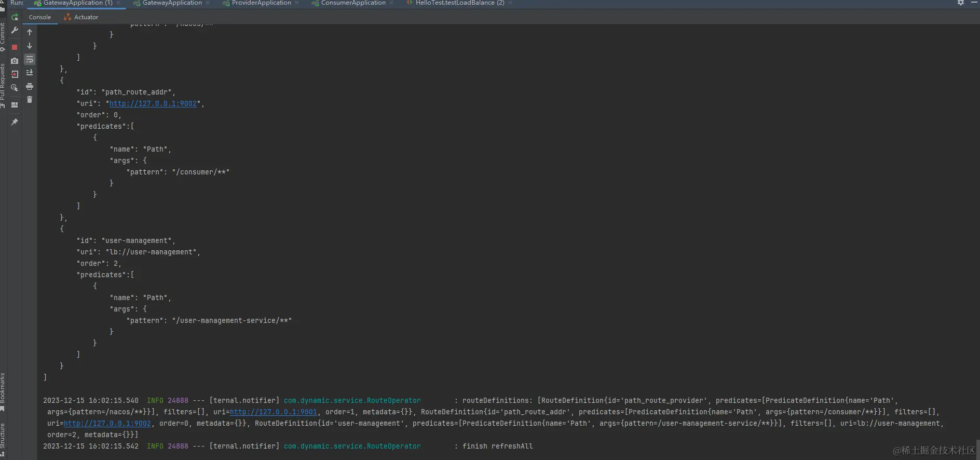Close the GatewayApplication (1) tab
The height and width of the screenshot is (460, 980).
pos(119,3)
